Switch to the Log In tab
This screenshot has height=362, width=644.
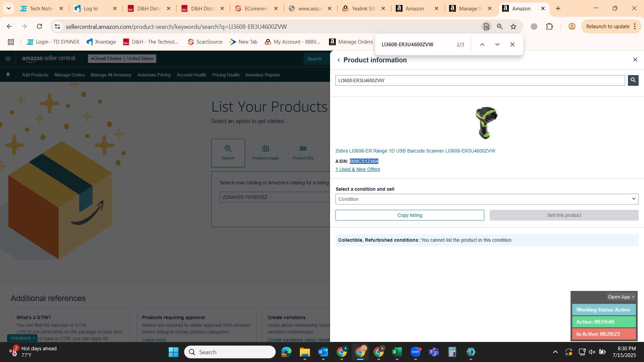[x=95, y=8]
